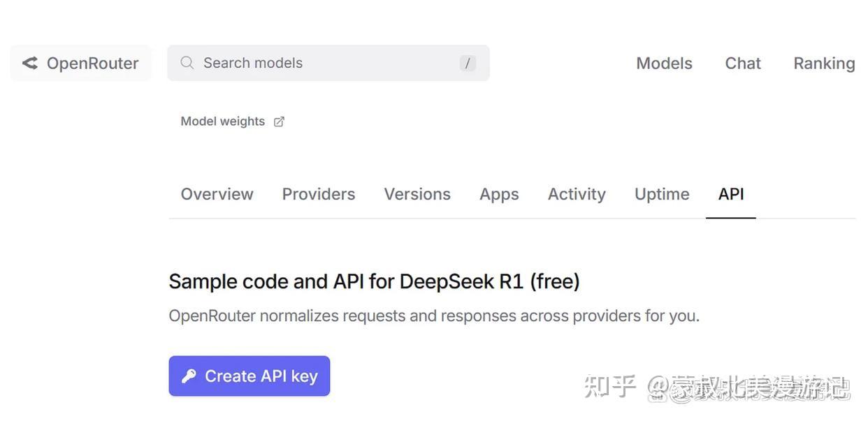Open the Overview tab
The image size is (868, 421).
pos(217,193)
